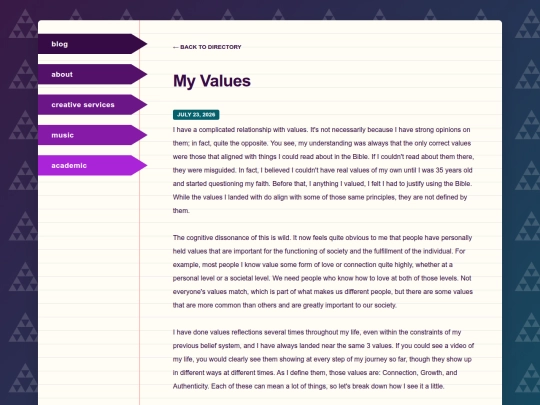Click the My Values heading
The width and height of the screenshot is (540, 405).
(212, 81)
